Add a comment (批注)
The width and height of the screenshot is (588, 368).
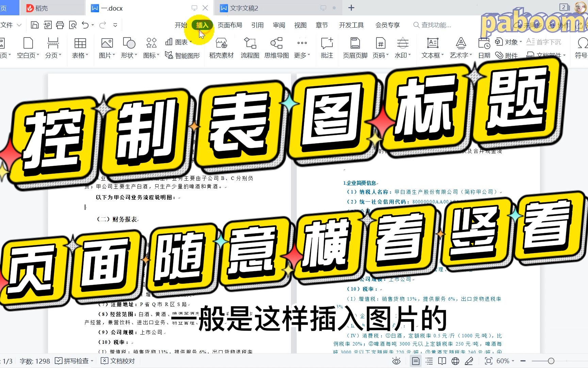327,48
